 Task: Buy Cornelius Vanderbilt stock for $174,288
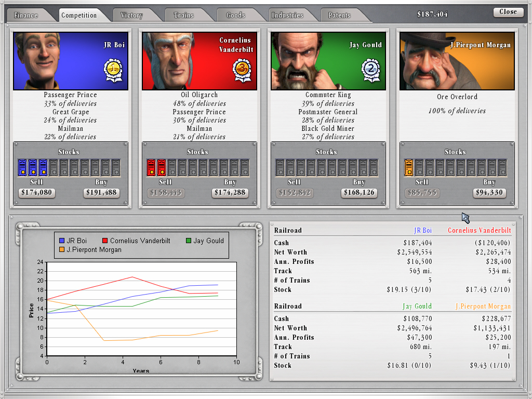pos(230,193)
